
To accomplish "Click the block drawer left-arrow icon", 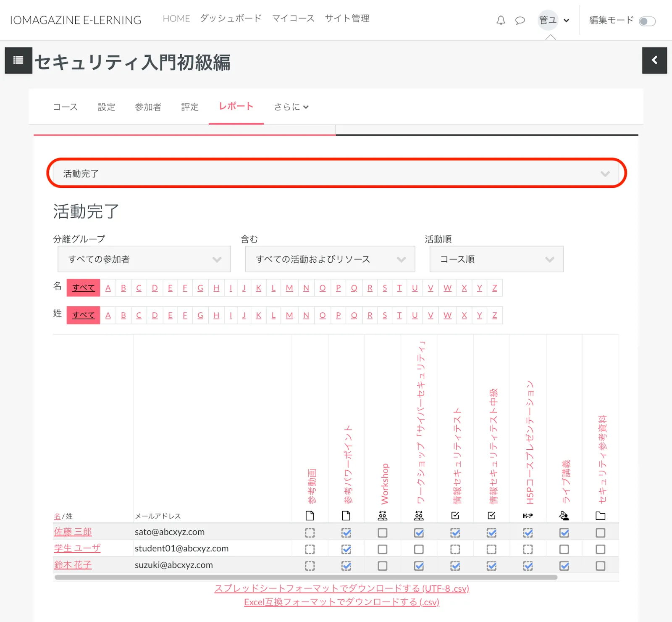I will click(x=654, y=61).
